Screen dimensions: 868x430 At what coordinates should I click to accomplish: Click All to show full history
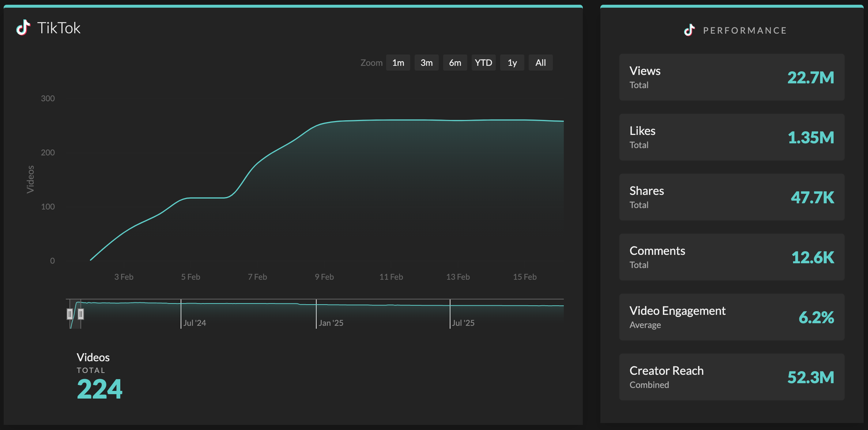click(x=540, y=63)
